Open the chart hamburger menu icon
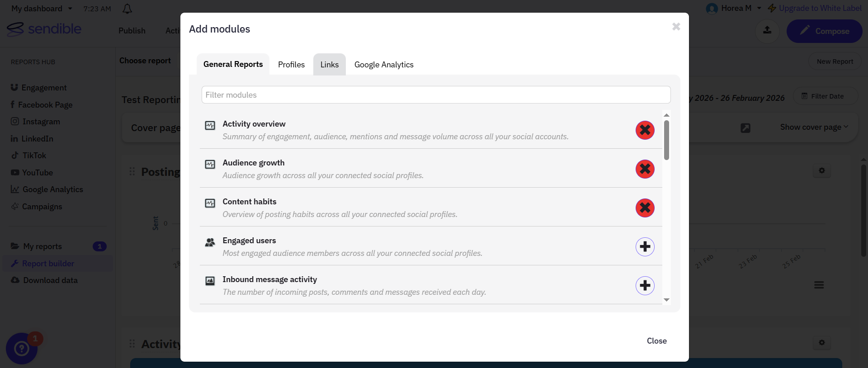868x368 pixels. point(819,285)
